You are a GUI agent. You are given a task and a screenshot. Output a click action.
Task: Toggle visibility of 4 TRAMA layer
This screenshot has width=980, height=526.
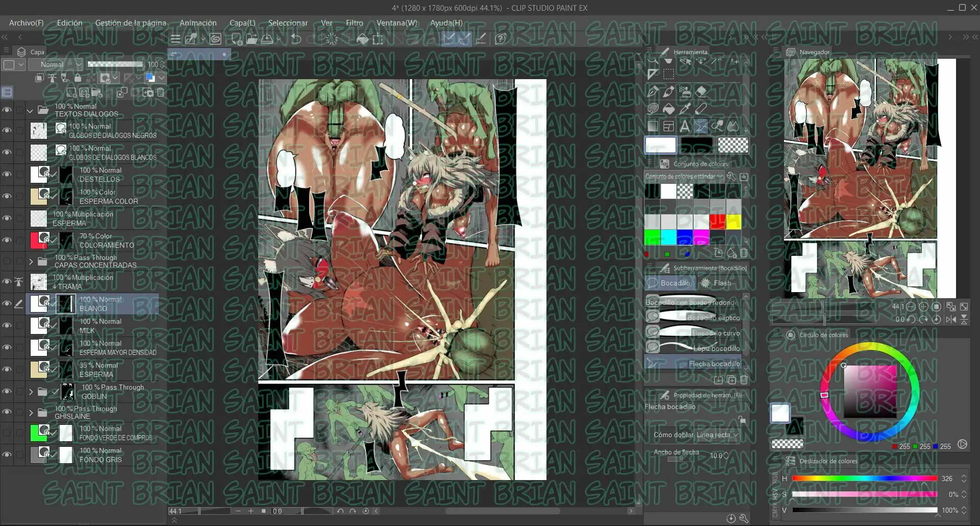[7, 281]
